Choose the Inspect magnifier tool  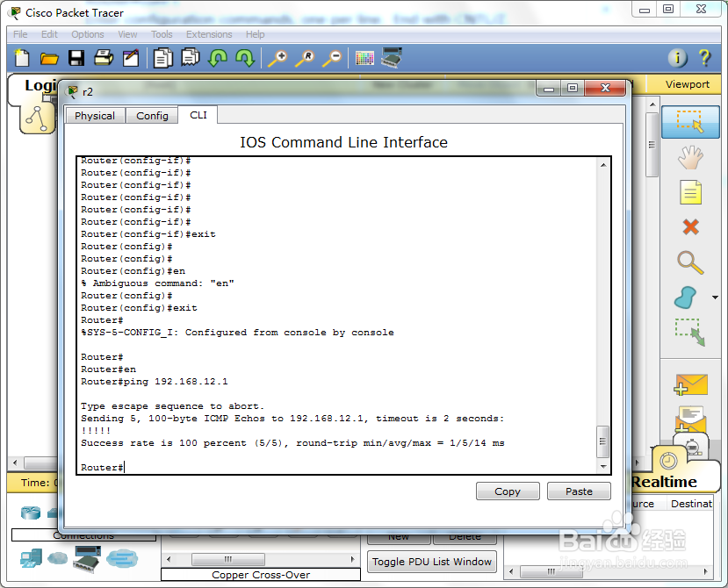point(690,262)
